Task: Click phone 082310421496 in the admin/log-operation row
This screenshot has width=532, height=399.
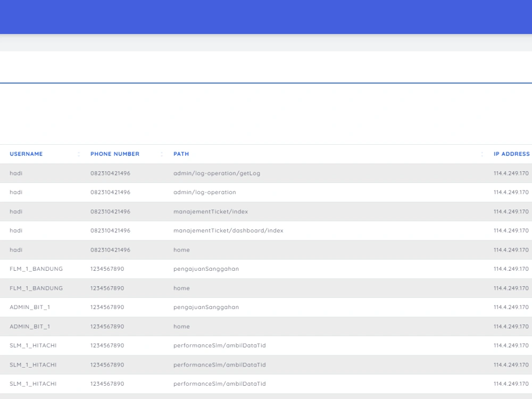Action: [110, 193]
